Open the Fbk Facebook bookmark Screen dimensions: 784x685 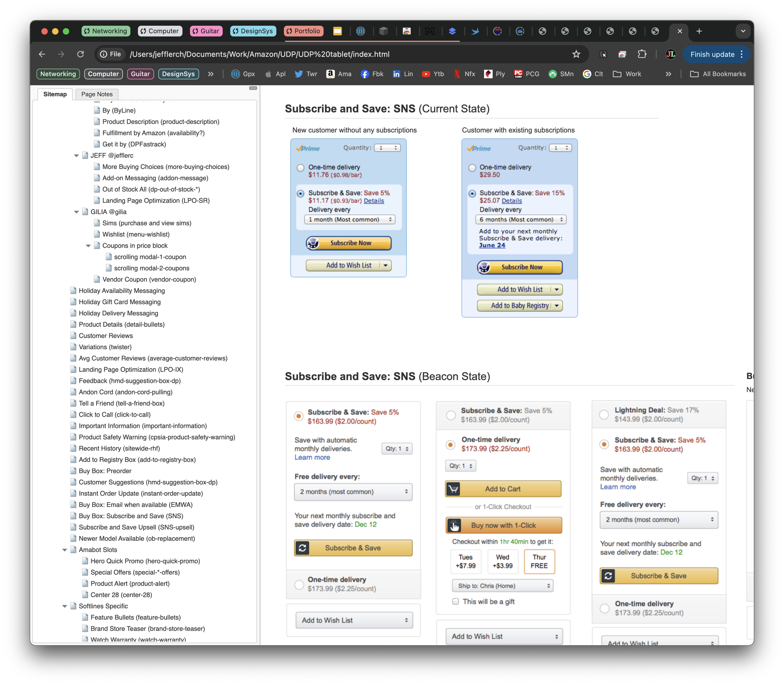pyautogui.click(x=372, y=74)
